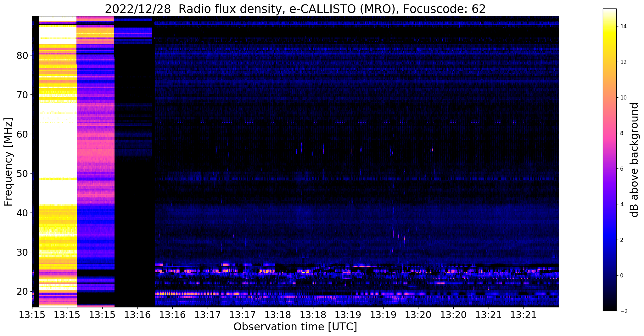Click the colorbar tick label 4

(621, 204)
